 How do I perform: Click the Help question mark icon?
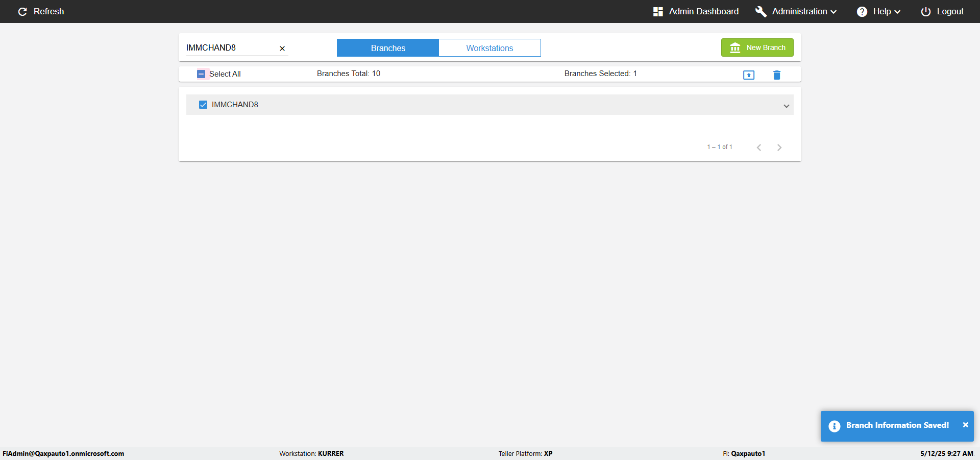[862, 11]
